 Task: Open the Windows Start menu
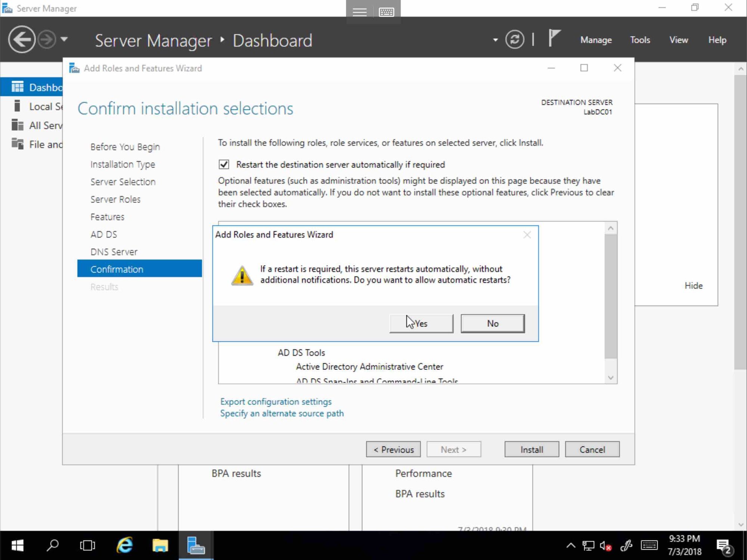[x=17, y=545]
